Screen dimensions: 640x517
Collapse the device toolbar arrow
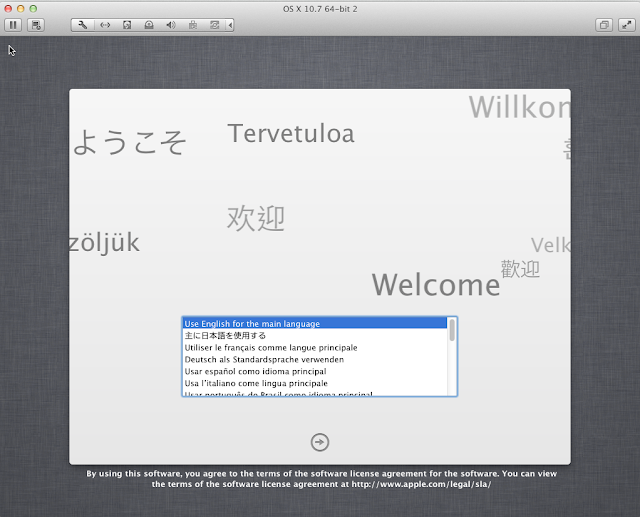tap(230, 25)
